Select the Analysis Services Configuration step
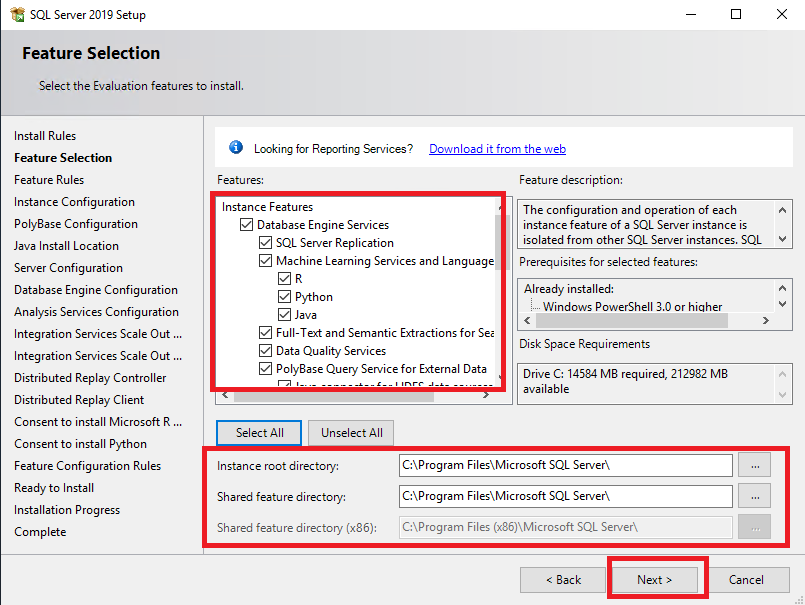Screen dimensions: 805x605 97,312
